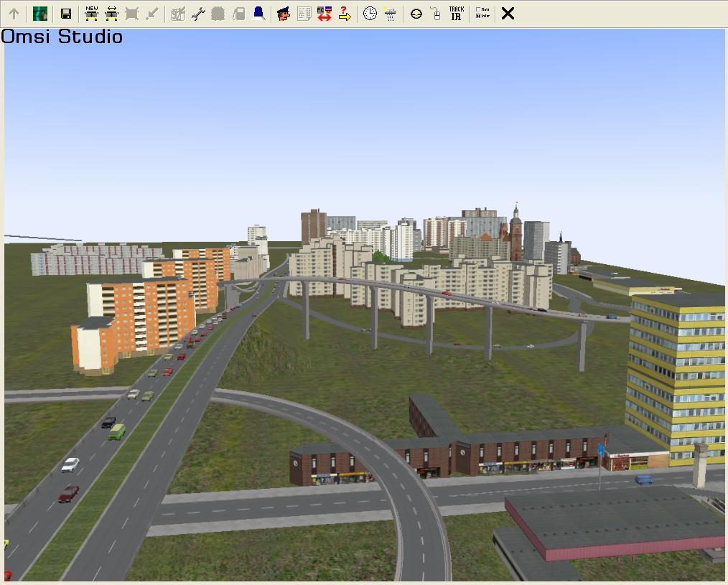Click the fuel pump icon

(238, 14)
